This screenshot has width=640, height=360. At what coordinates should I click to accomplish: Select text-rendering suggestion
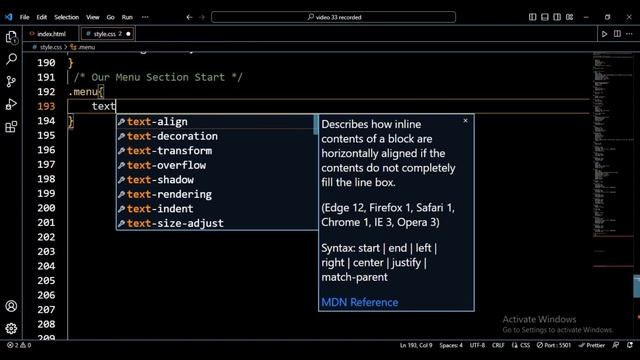point(215,194)
